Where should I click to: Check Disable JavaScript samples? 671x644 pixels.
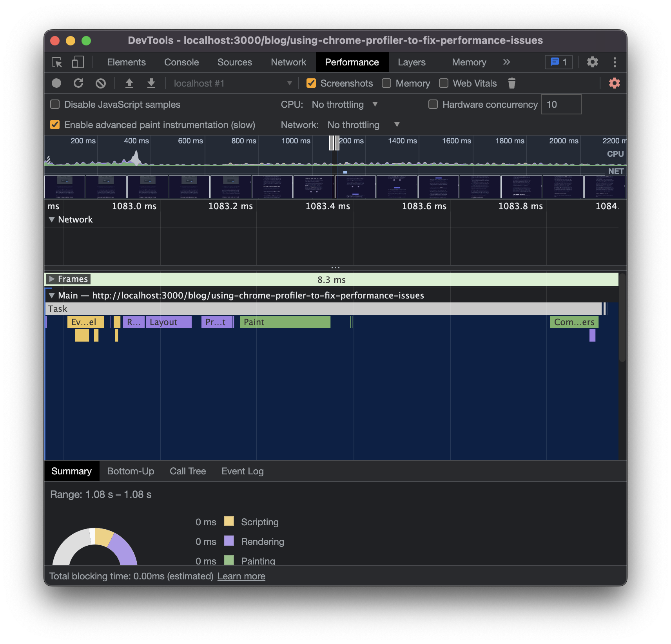pos(55,105)
